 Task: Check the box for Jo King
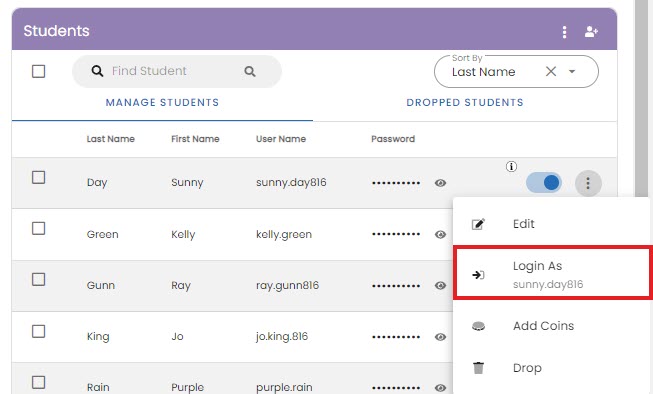click(38, 332)
